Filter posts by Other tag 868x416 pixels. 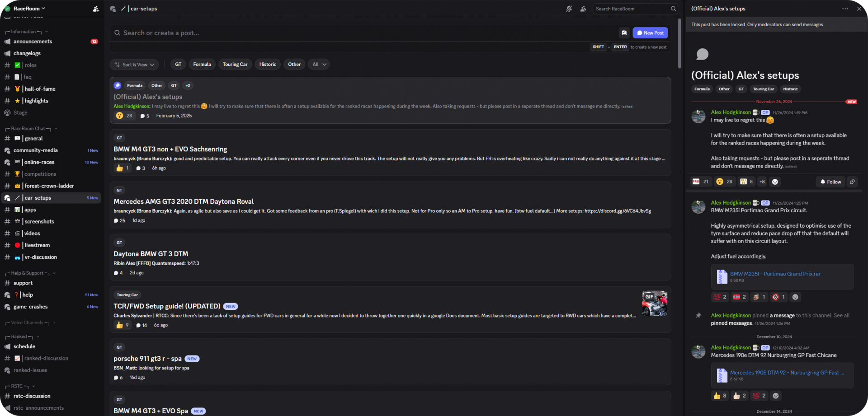coord(294,65)
